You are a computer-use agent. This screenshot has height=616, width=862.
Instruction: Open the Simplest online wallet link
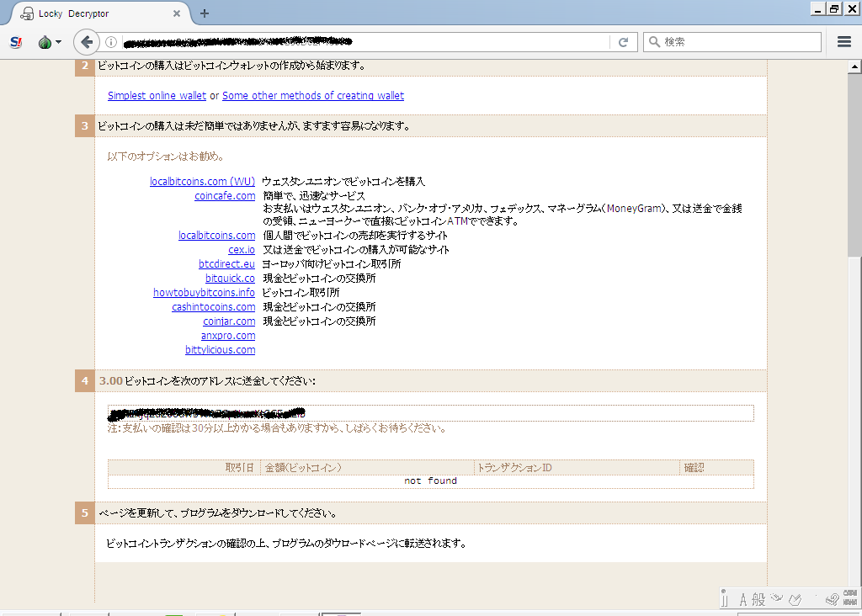(157, 96)
